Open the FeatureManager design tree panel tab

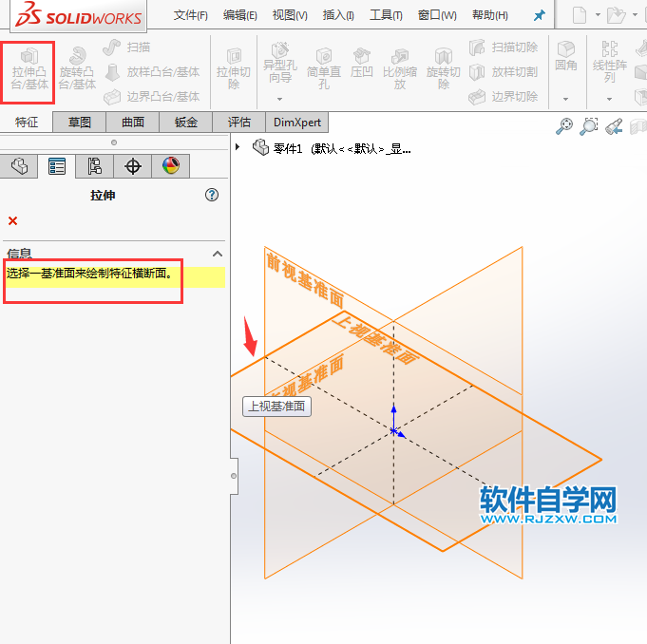coord(19,166)
